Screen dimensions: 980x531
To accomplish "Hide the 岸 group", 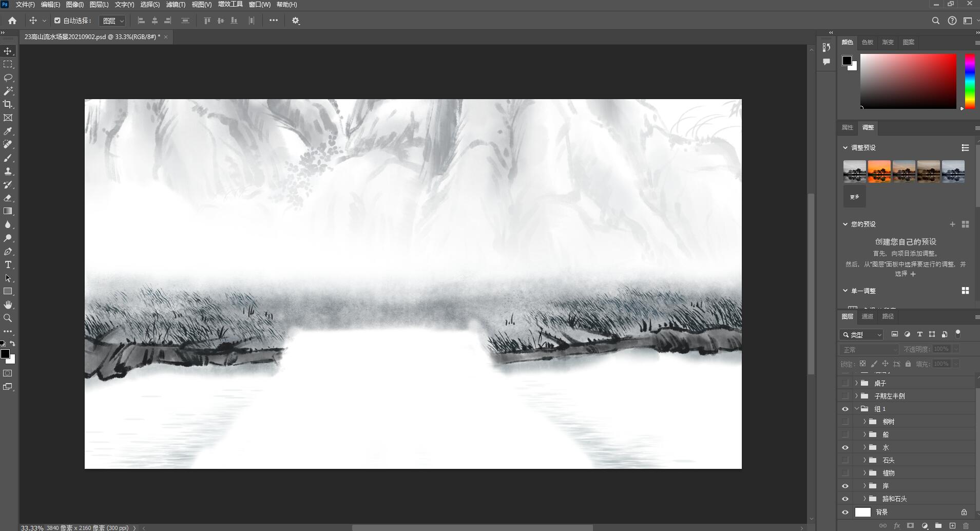I will [845, 486].
